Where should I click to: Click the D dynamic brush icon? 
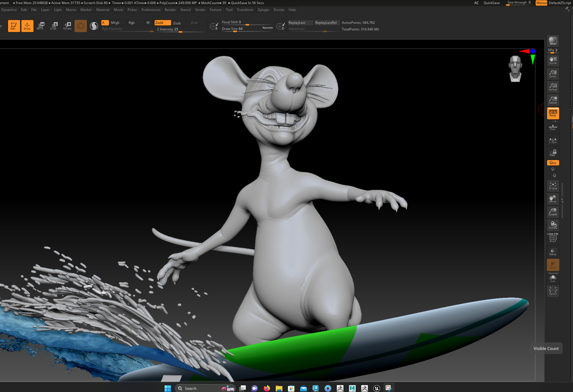pyautogui.click(x=281, y=26)
